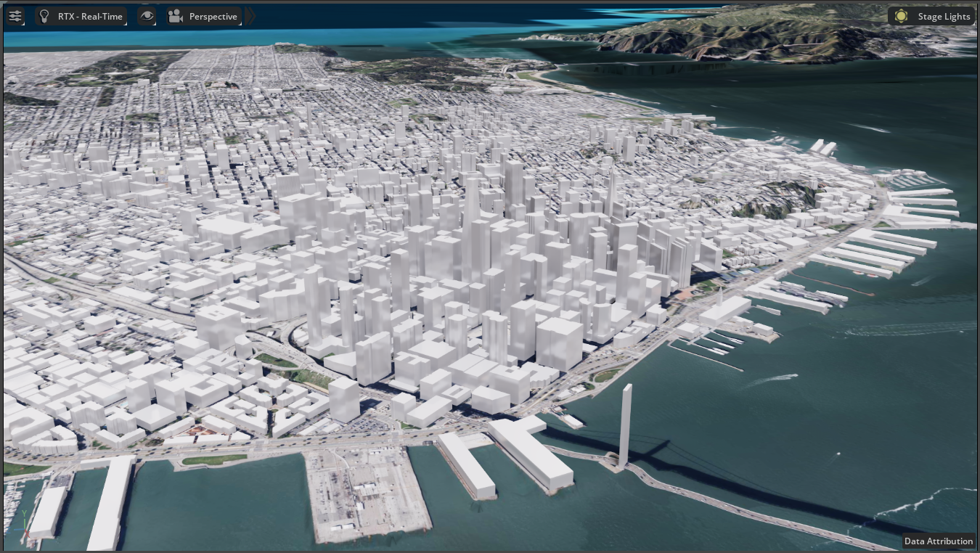The height and width of the screenshot is (553, 980).
Task: Click the double-chevron icon after Perspective
Action: tap(250, 16)
